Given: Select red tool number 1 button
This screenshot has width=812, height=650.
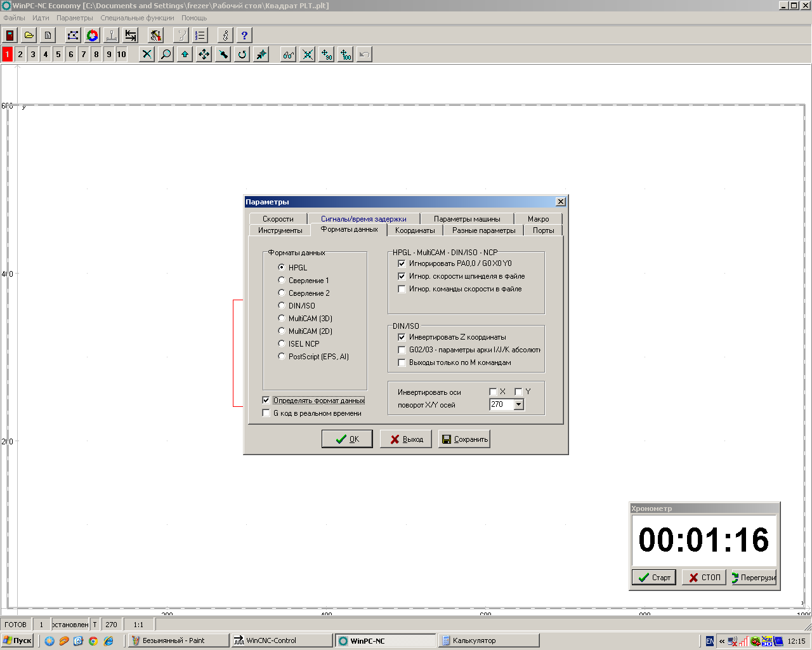Looking at the screenshot, I should [7, 54].
